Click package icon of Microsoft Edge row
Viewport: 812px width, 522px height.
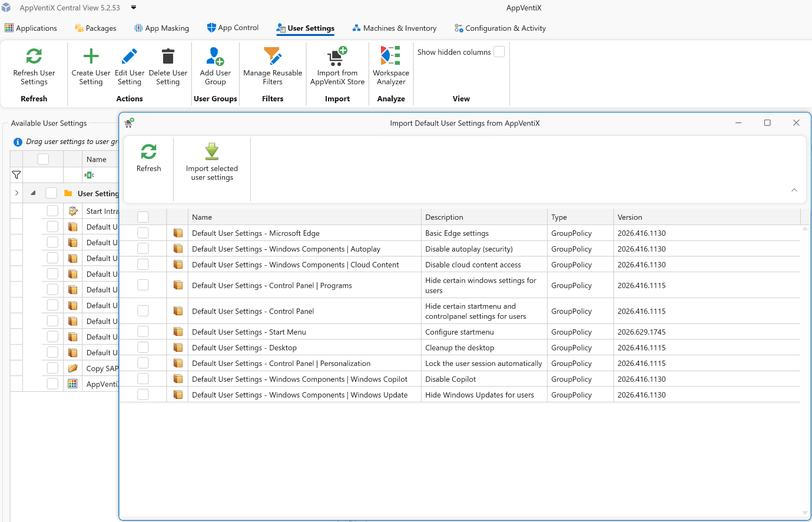178,233
